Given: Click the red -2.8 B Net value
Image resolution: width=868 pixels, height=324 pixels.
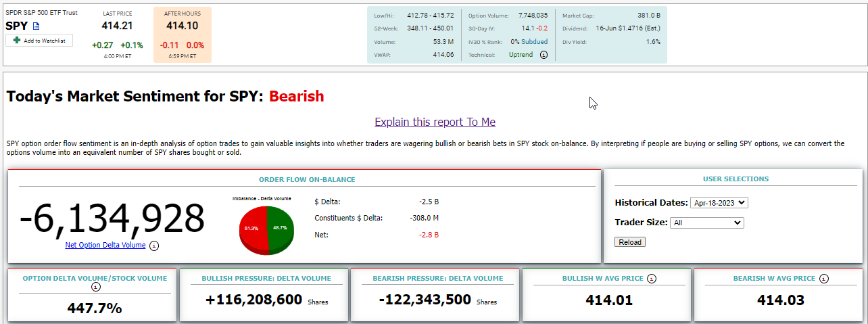Looking at the screenshot, I should [x=429, y=235].
